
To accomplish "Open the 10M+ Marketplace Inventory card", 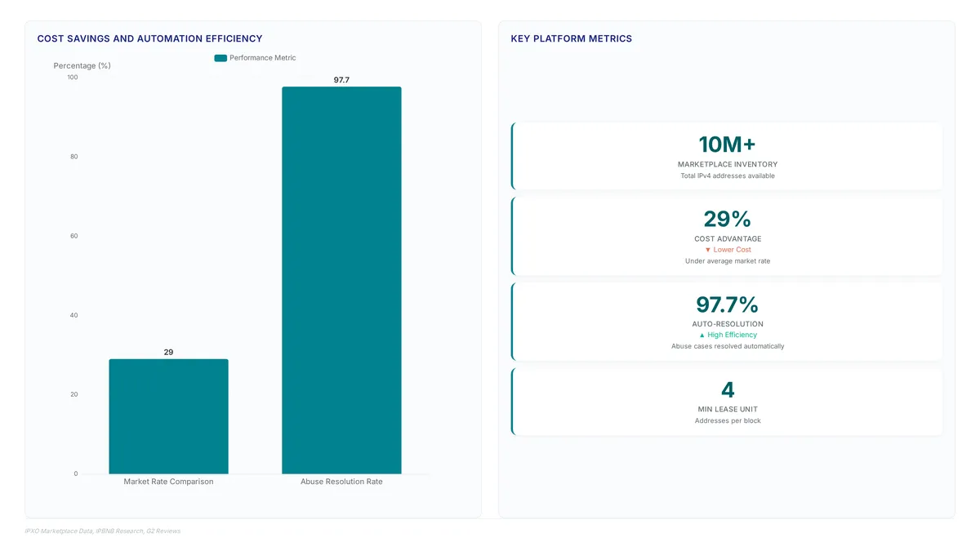I will point(727,156).
